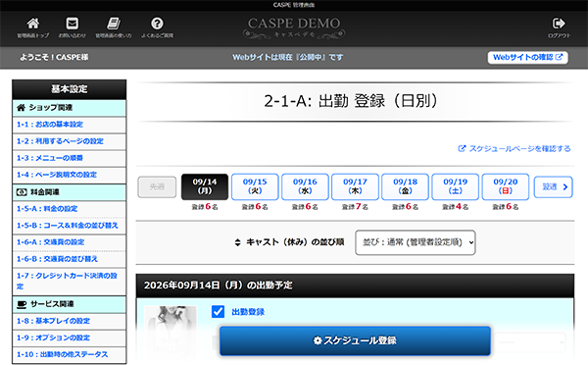Viewport: 588px width, 365px height.
Task: Click the 登録7名 count under 09/17
Action: coord(355,206)
